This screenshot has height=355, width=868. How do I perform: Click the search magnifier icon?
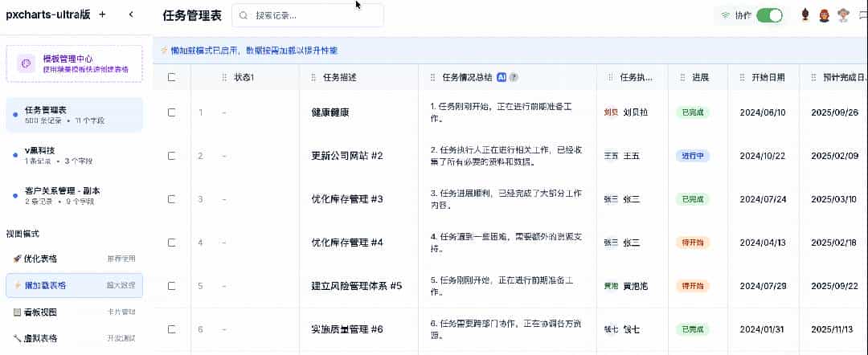(x=243, y=15)
